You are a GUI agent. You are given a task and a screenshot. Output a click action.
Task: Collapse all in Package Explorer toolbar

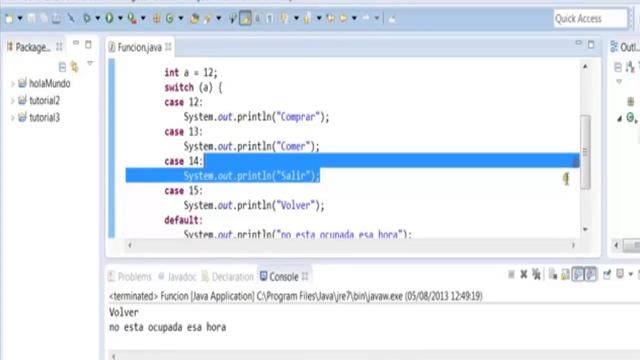(x=62, y=67)
